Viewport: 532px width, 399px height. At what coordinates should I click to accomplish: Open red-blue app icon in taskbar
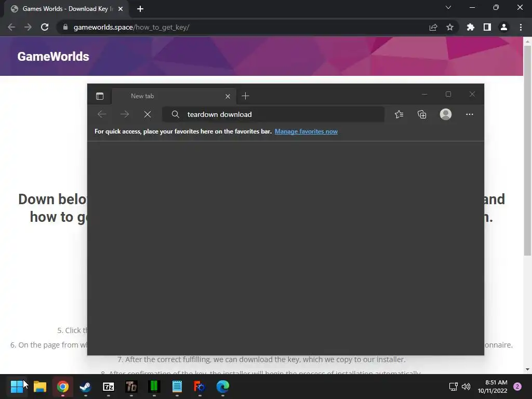(200, 387)
